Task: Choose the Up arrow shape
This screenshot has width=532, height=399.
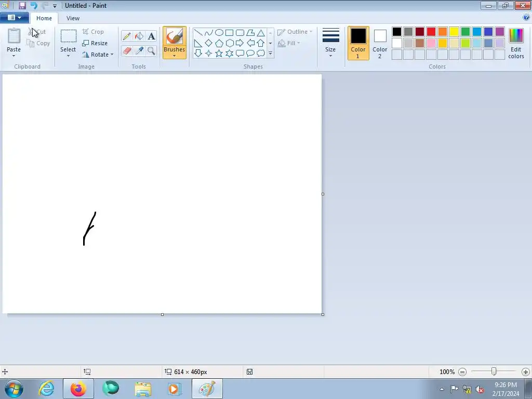Action: (261, 43)
